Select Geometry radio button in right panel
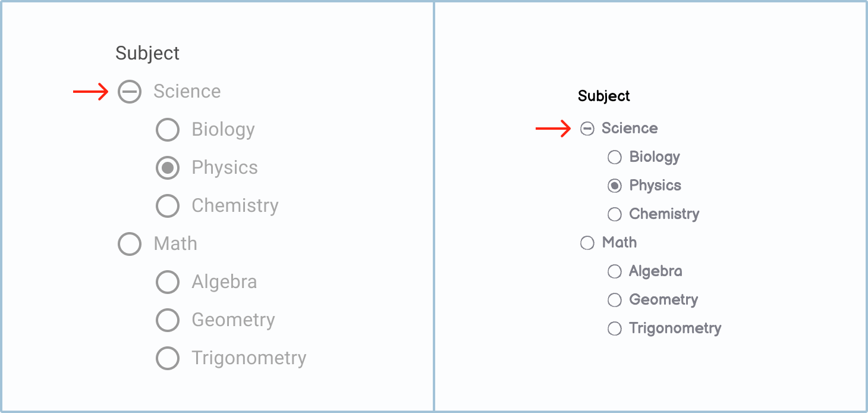 (x=614, y=300)
